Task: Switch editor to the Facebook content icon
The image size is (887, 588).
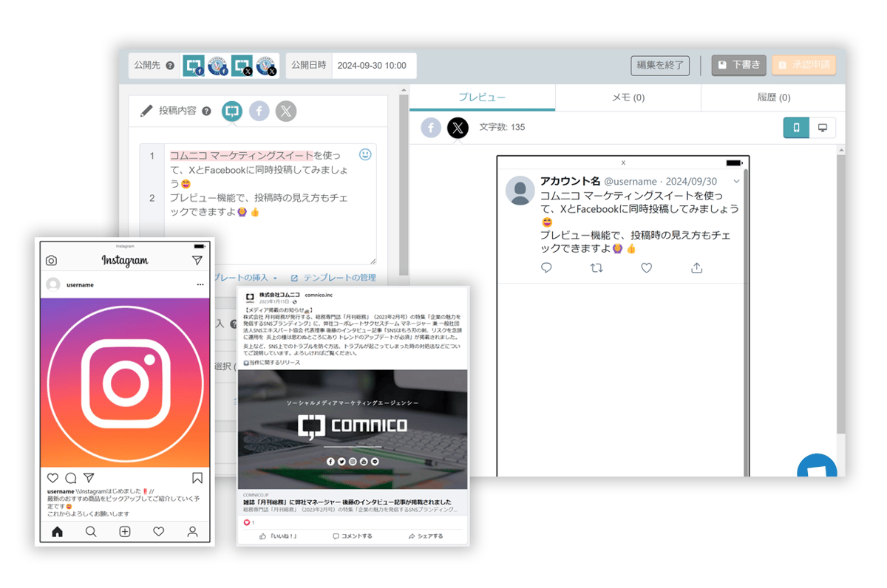Action: tap(259, 112)
